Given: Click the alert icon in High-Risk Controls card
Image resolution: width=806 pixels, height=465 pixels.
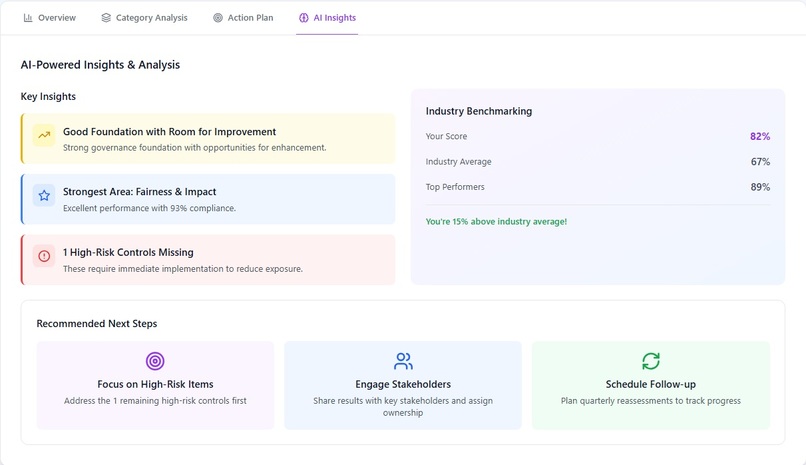Looking at the screenshot, I should (x=44, y=256).
